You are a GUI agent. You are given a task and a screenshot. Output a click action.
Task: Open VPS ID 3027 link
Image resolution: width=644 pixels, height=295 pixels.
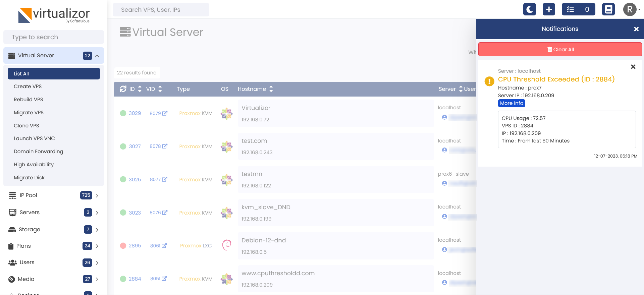(x=135, y=146)
